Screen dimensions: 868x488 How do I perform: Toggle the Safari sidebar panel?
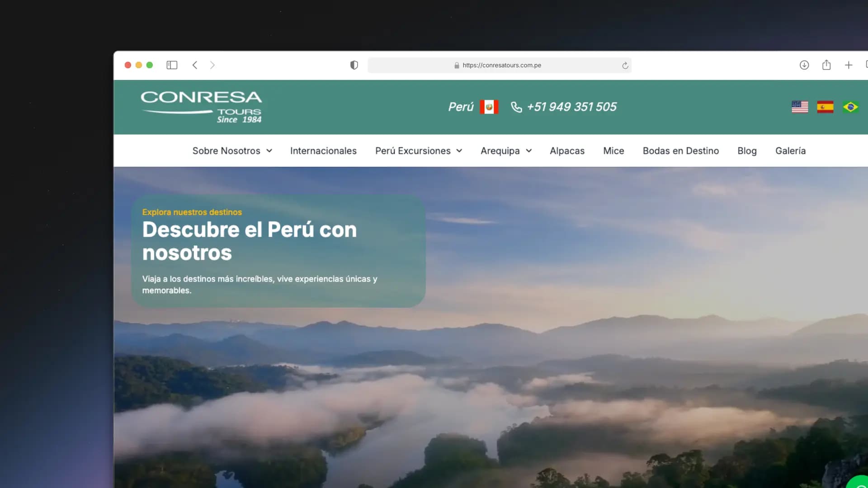[x=172, y=65]
